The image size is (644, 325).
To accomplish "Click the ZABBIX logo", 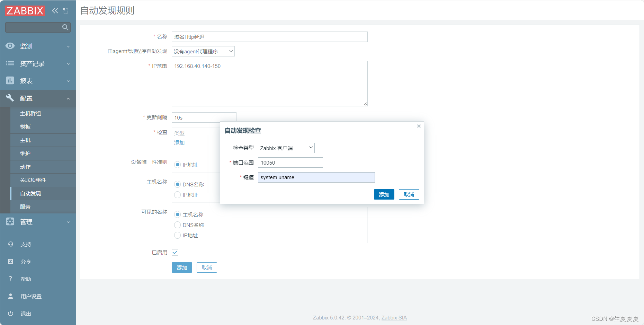I will pos(25,11).
